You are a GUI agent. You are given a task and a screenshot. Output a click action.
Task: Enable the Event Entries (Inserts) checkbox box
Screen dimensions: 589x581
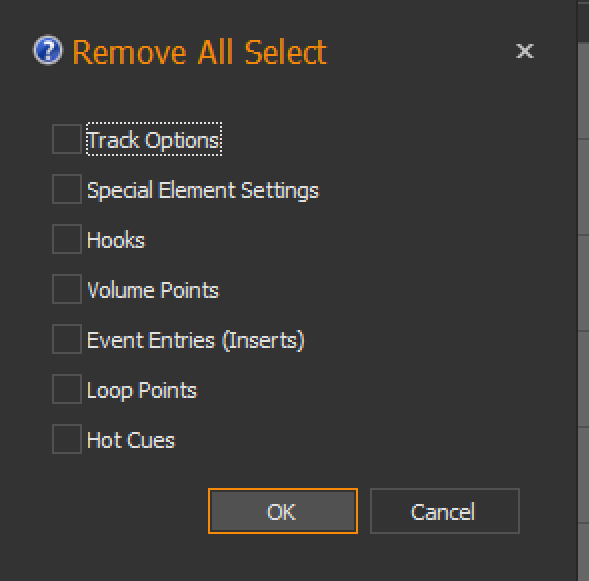(67, 339)
